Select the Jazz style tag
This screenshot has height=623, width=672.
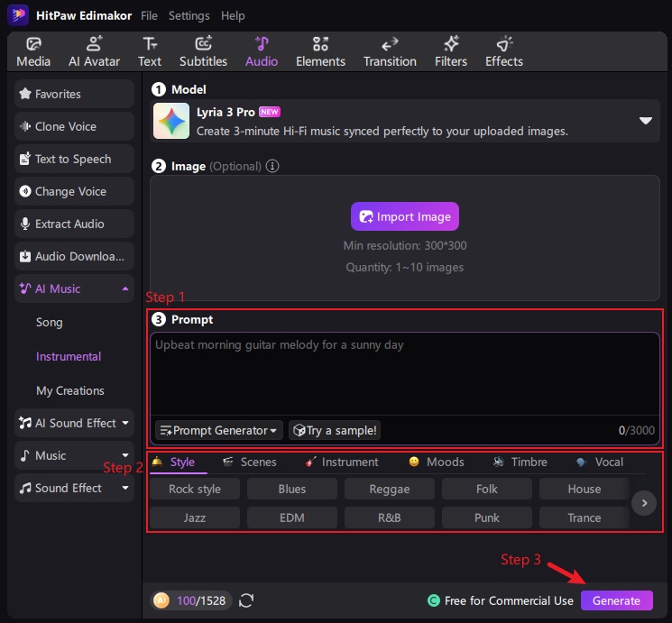(x=195, y=518)
